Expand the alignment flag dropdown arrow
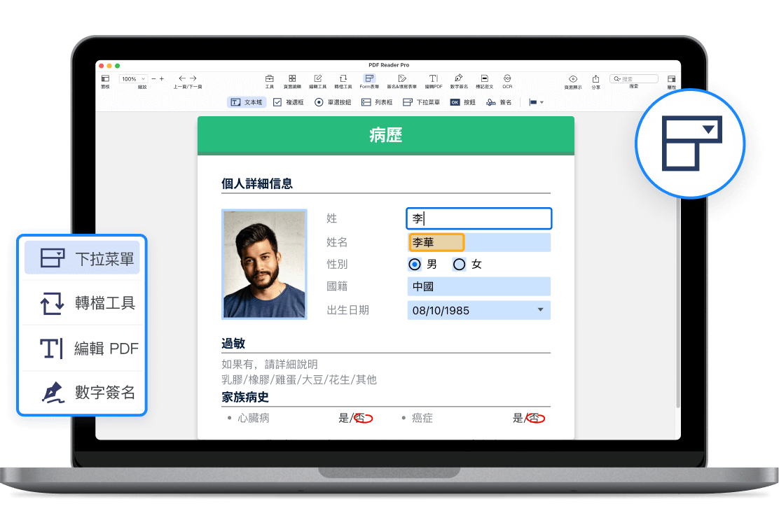This screenshot has width=779, height=532. pos(542,102)
